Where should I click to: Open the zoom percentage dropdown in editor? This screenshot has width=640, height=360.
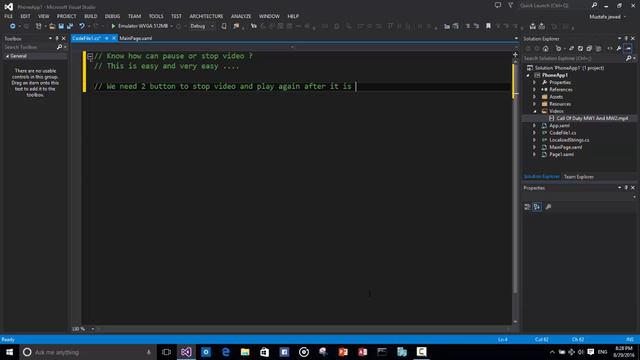point(93,329)
